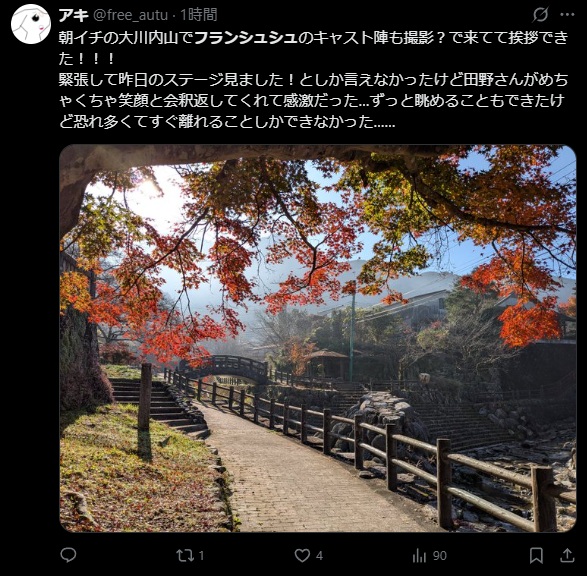This screenshot has width=587, height=576.
Task: Click the sentence starting 緊張して昨日のステージ
Action: (313, 101)
